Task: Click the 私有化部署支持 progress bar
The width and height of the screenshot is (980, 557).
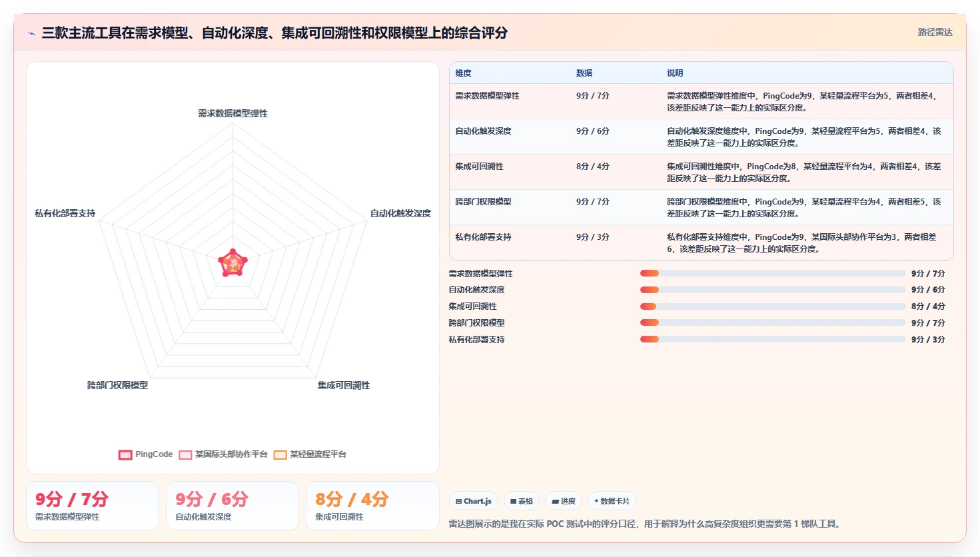Action: (773, 339)
